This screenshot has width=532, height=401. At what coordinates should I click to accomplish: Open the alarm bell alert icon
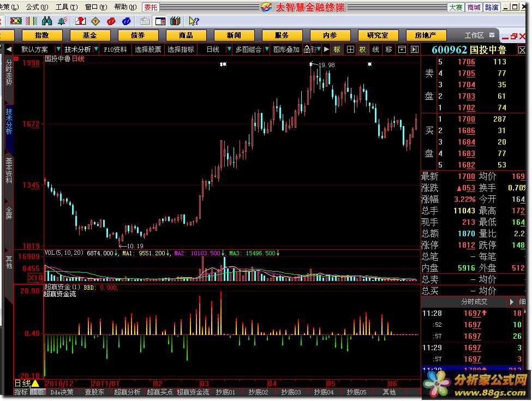62,21
